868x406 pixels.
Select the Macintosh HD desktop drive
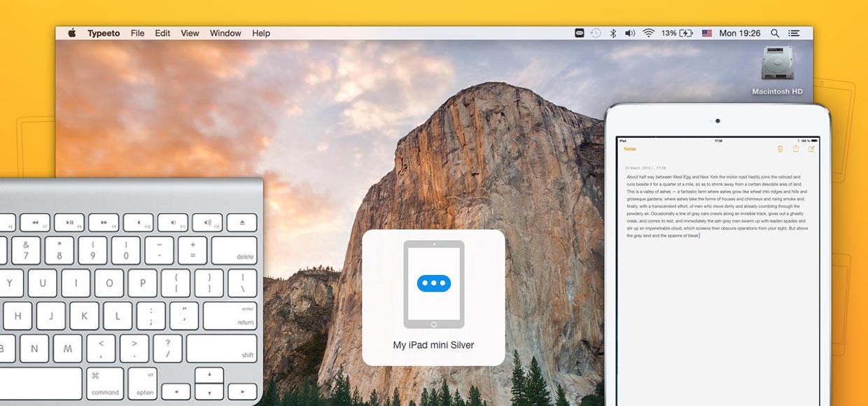(777, 71)
